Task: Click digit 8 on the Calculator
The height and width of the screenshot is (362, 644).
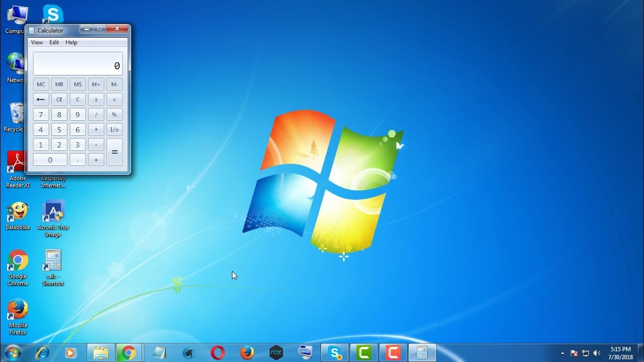Action: pos(59,115)
